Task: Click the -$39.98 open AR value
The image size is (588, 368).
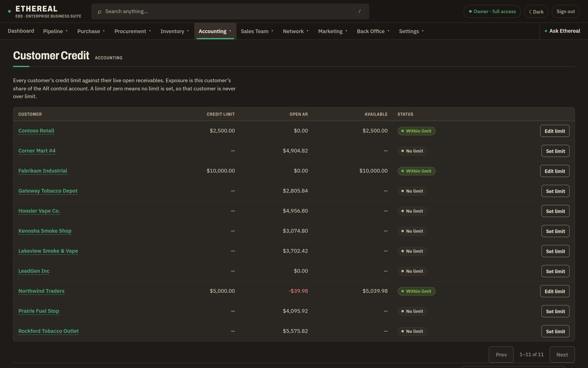Action: click(298, 291)
